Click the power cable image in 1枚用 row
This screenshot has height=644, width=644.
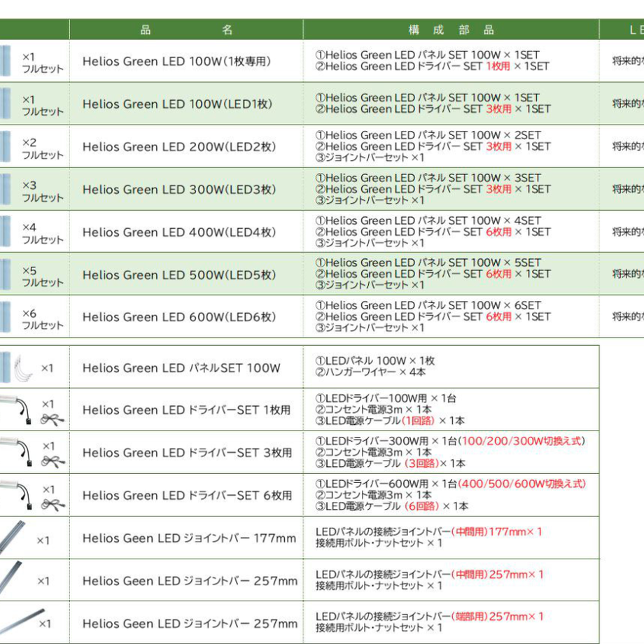(52, 420)
